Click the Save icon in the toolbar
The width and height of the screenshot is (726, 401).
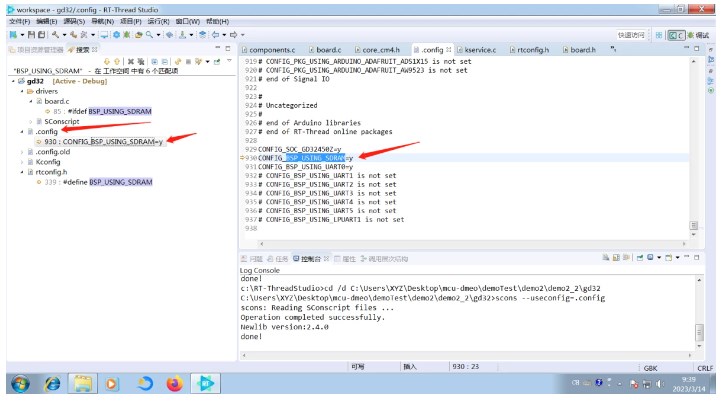[x=31, y=35]
